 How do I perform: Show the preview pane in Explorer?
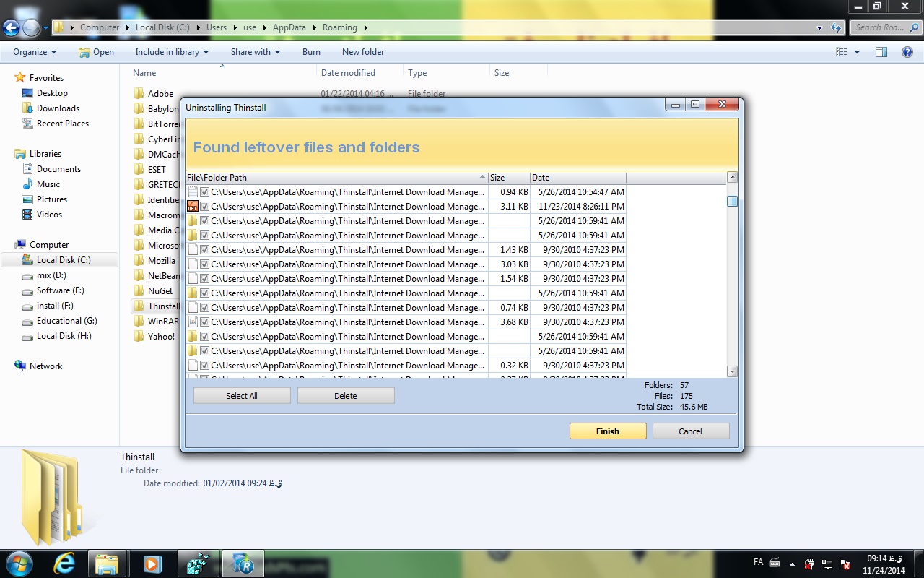[881, 52]
